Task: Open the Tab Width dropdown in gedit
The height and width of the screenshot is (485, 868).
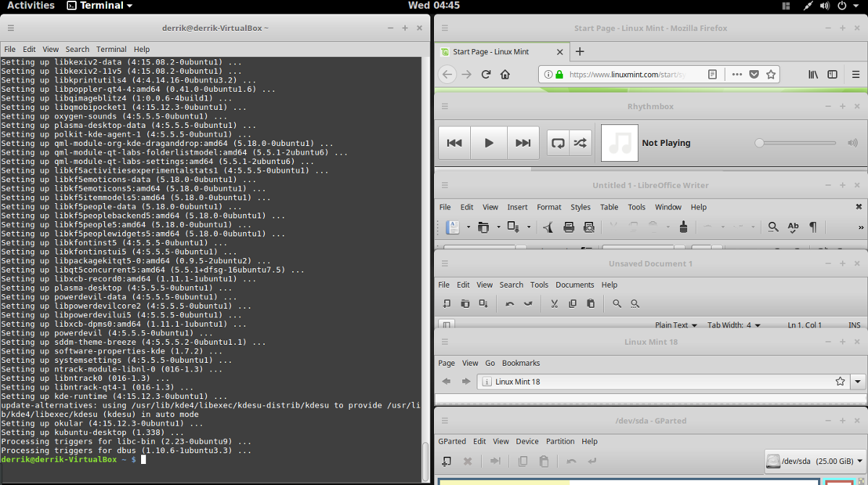Action: pos(732,325)
